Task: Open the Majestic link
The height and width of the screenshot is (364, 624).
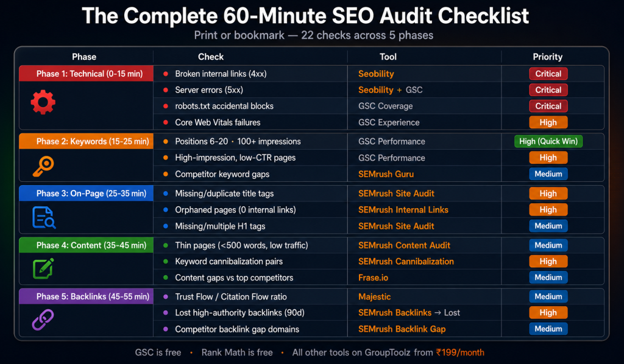Action: click(375, 297)
